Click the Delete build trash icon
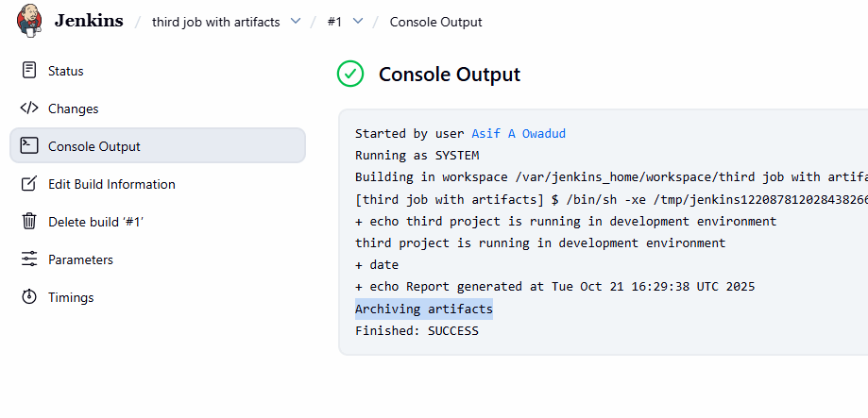Screen dimensions: 868x418 click(29, 222)
